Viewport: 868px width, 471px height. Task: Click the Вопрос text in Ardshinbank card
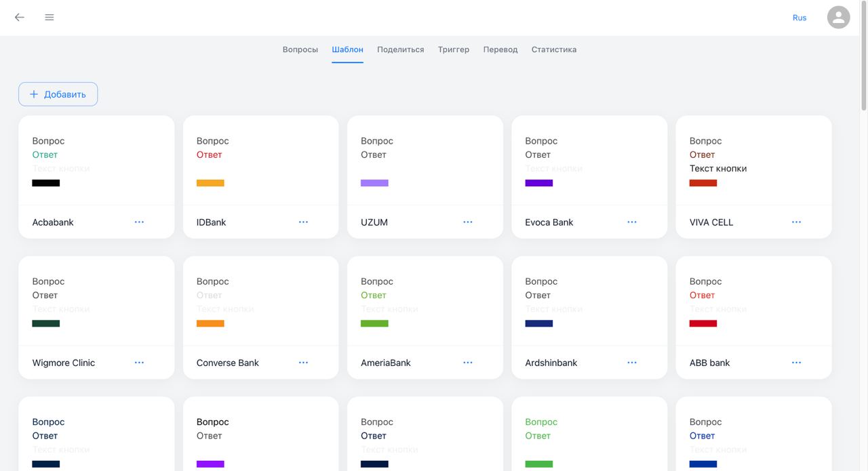pos(541,281)
